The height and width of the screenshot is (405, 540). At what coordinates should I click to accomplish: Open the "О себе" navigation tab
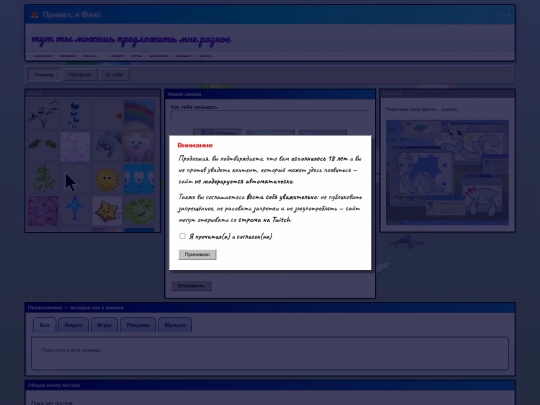114,75
